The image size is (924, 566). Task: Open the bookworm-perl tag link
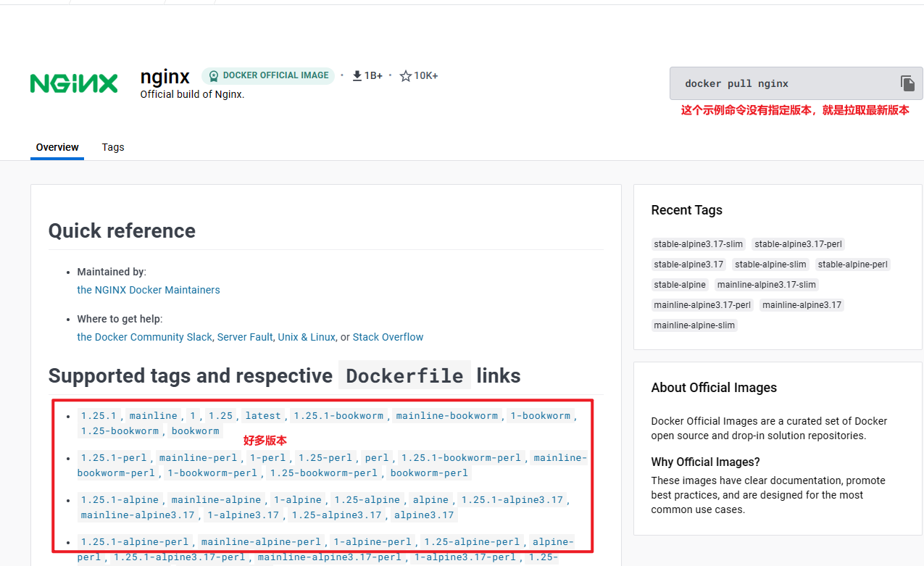pos(429,473)
